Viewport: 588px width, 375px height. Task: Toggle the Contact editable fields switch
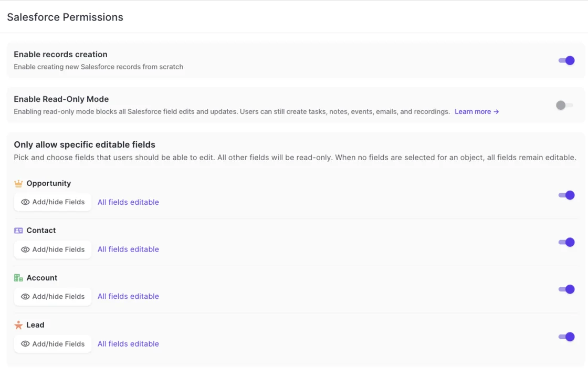pyautogui.click(x=566, y=242)
